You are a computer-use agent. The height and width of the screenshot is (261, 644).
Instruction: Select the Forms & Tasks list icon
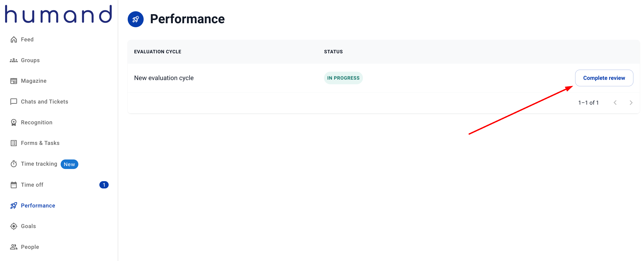[14, 143]
